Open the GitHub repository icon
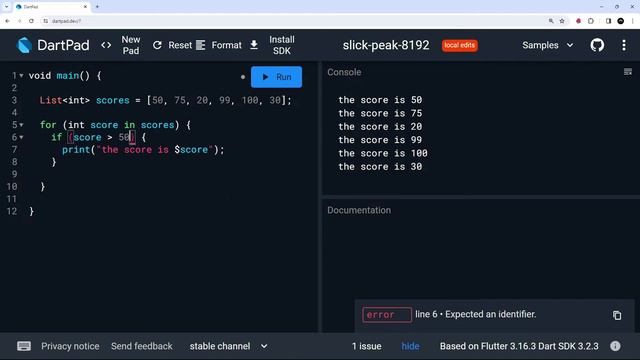Screen dimensions: 640x360 click(597, 45)
